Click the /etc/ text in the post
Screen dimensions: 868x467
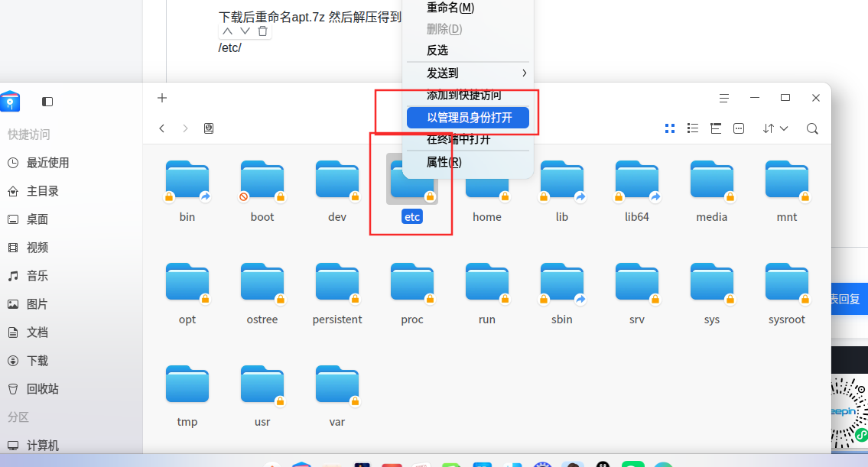click(229, 47)
